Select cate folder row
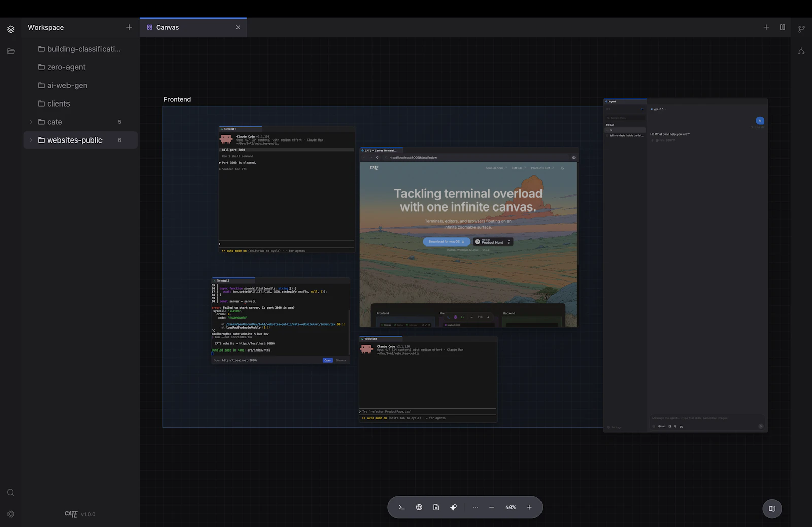Screen dimensions: 812x527 [x=79, y=122]
